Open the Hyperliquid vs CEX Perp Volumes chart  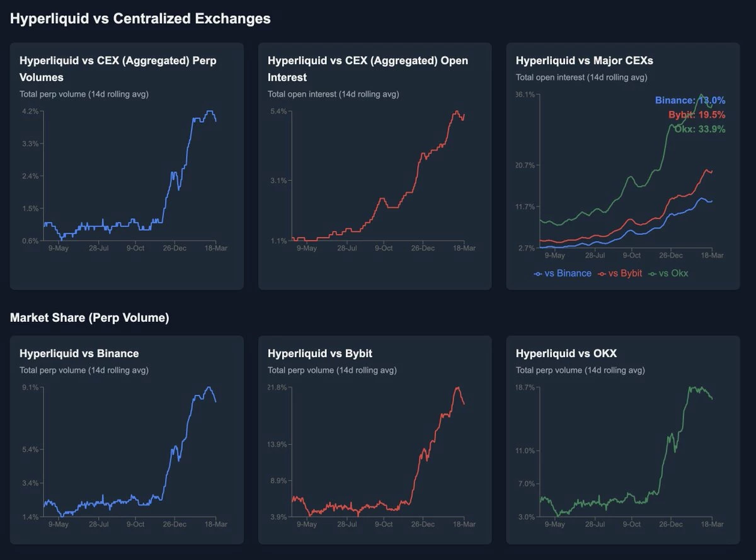[126, 69]
